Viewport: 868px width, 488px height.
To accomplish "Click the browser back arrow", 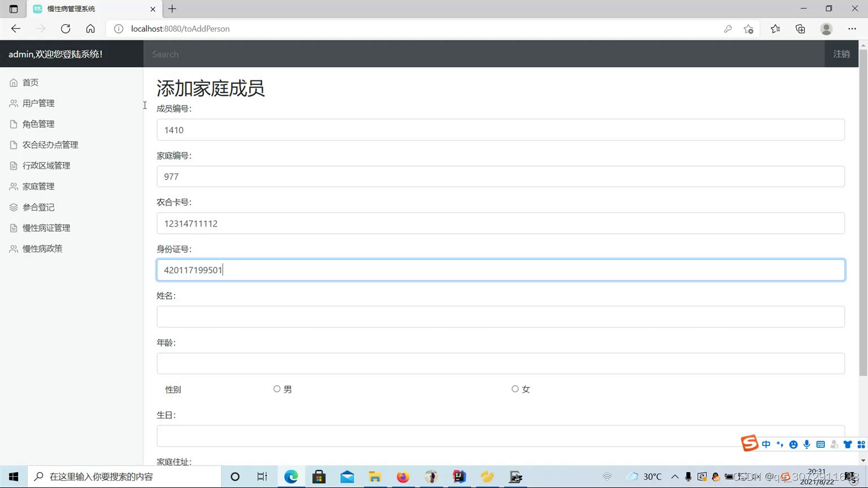I will coord(16,29).
